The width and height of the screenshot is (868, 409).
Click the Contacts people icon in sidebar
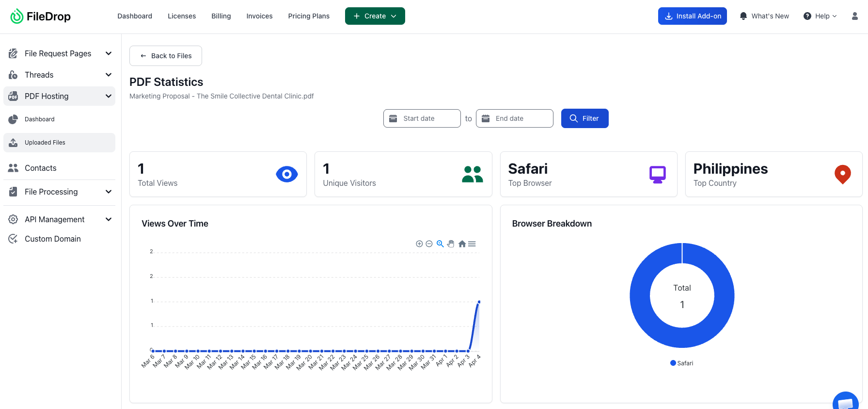13,168
